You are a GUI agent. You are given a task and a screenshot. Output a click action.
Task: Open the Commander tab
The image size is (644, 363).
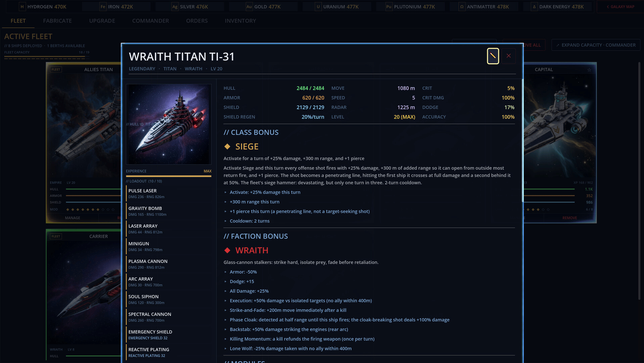click(x=150, y=21)
